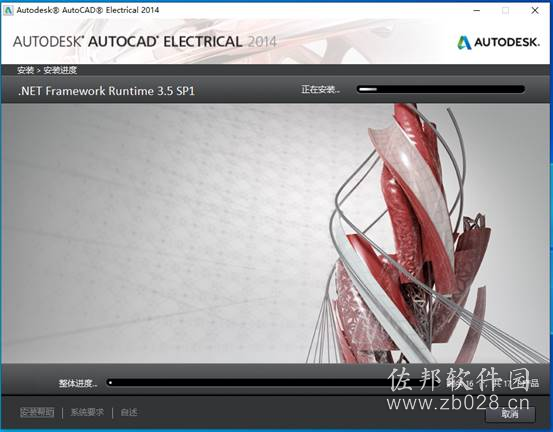Click the 整体进度 overall progress bar
Screen dimensions: 553x432
click(x=273, y=383)
